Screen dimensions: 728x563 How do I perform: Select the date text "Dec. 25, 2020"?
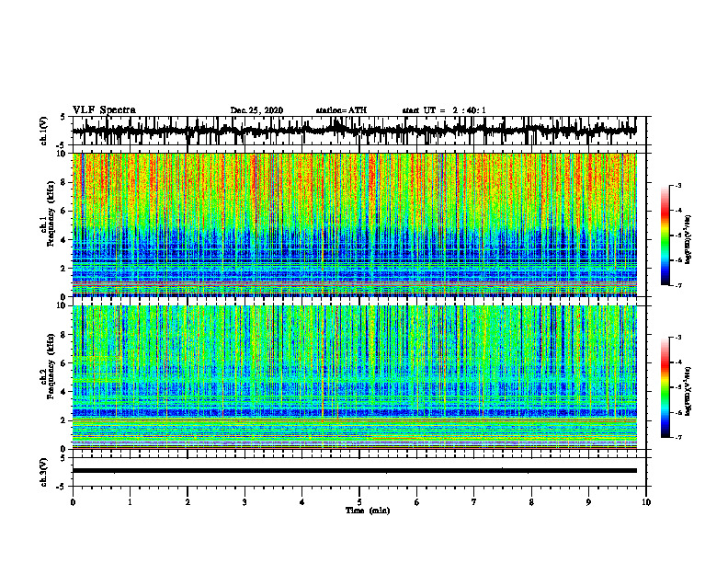[256, 110]
